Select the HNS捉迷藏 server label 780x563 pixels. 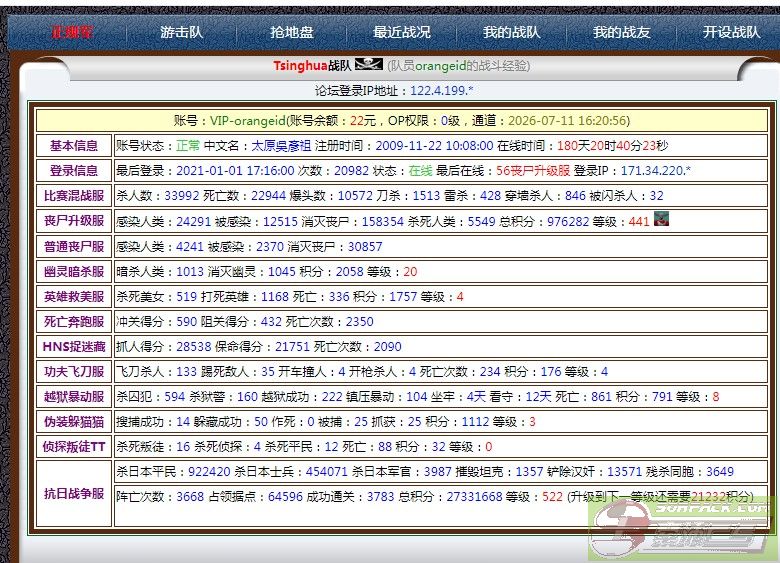pyautogui.click(x=74, y=347)
